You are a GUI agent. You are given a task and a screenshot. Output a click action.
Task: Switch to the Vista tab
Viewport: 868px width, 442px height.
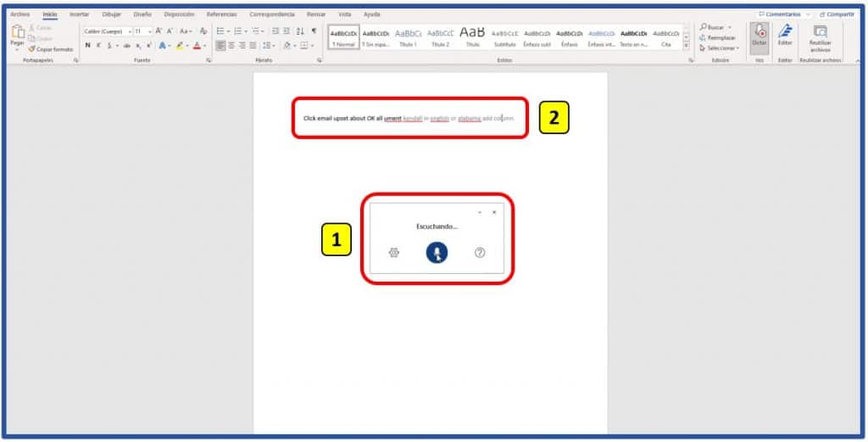coord(345,14)
